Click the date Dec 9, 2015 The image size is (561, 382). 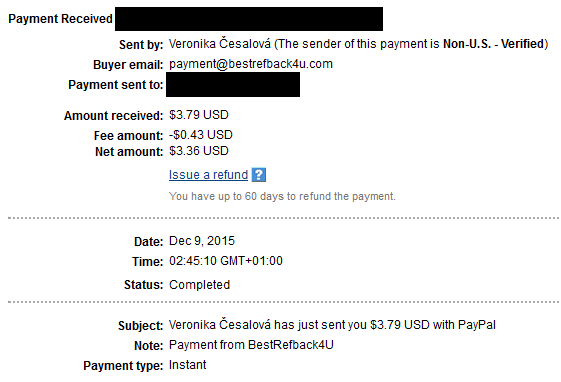202,241
